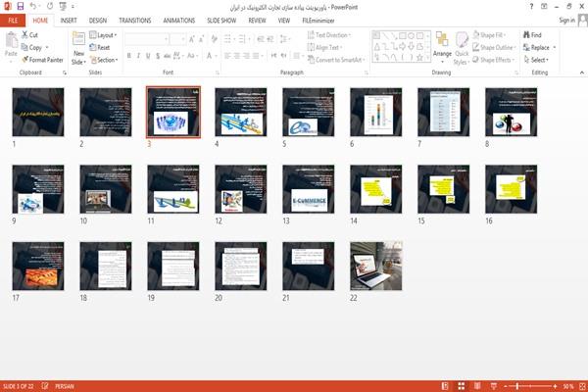Screen dimensions: 588x392
Task: Select the oval shape in shapes gallery
Action: coord(411,36)
